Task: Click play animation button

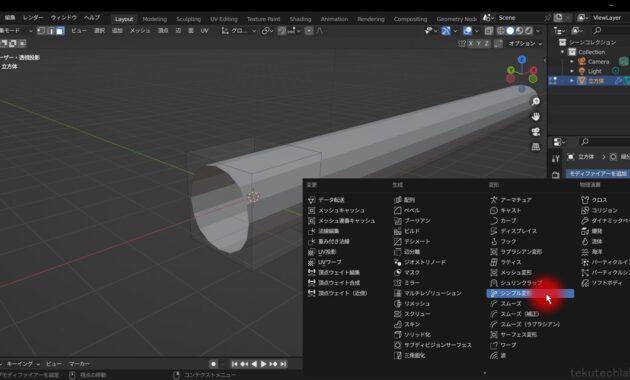Action: coord(263,364)
